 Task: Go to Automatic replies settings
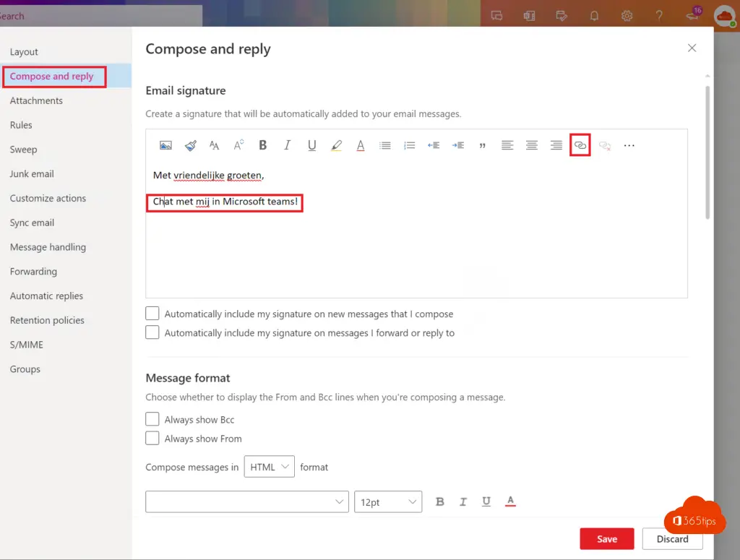point(46,296)
